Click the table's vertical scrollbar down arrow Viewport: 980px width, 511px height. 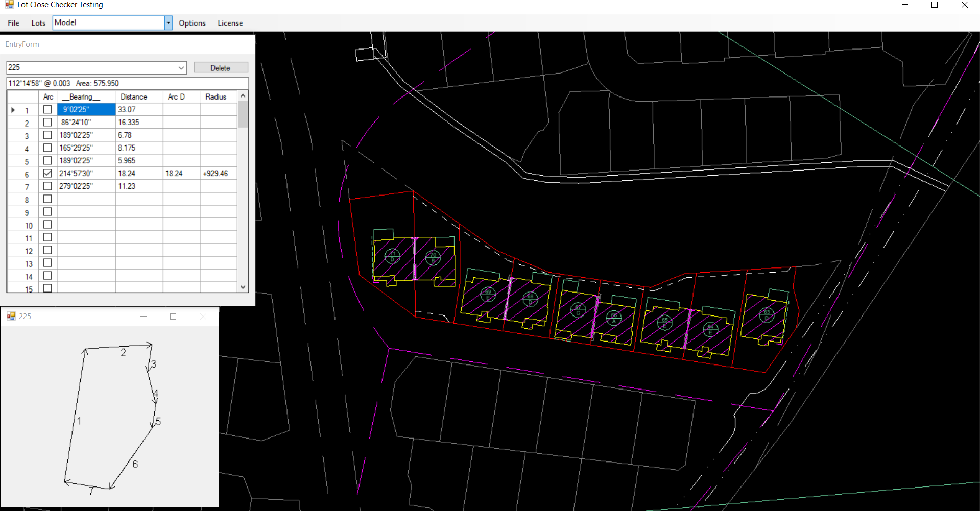(x=243, y=287)
